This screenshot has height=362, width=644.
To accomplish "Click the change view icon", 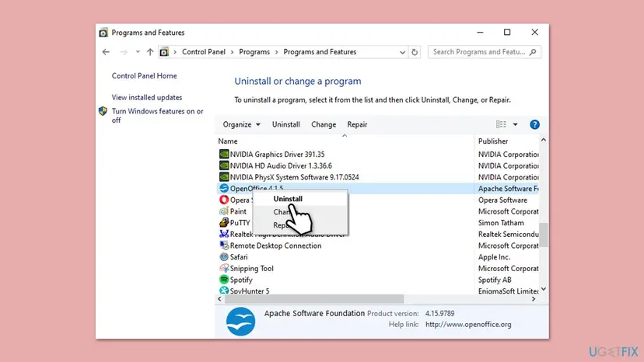I will 501,124.
